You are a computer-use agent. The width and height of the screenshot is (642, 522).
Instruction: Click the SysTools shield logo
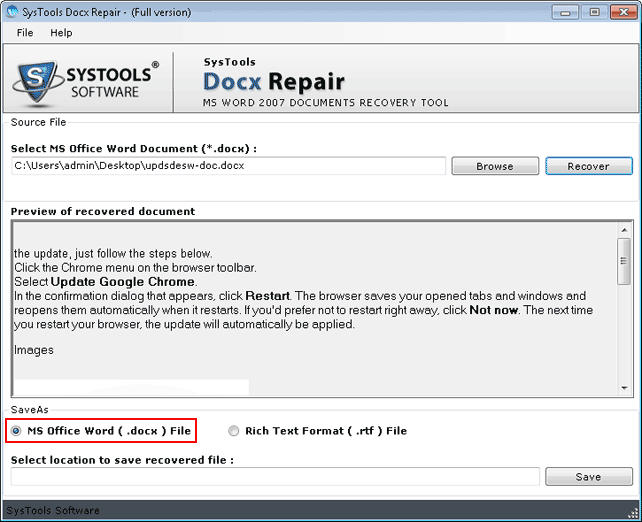coord(37,82)
